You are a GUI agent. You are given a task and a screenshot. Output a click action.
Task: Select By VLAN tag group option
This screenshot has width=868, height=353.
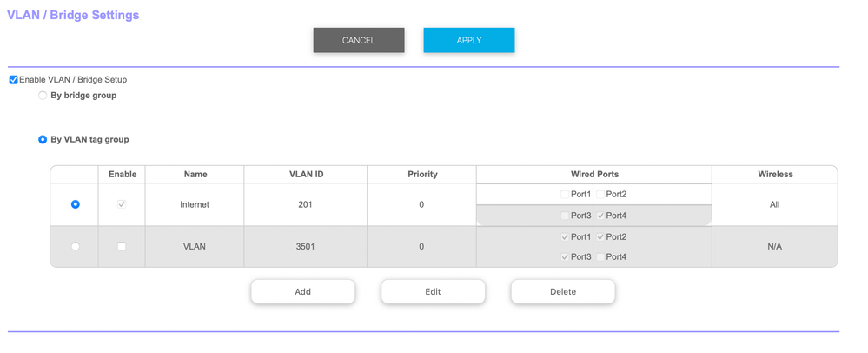(x=43, y=139)
